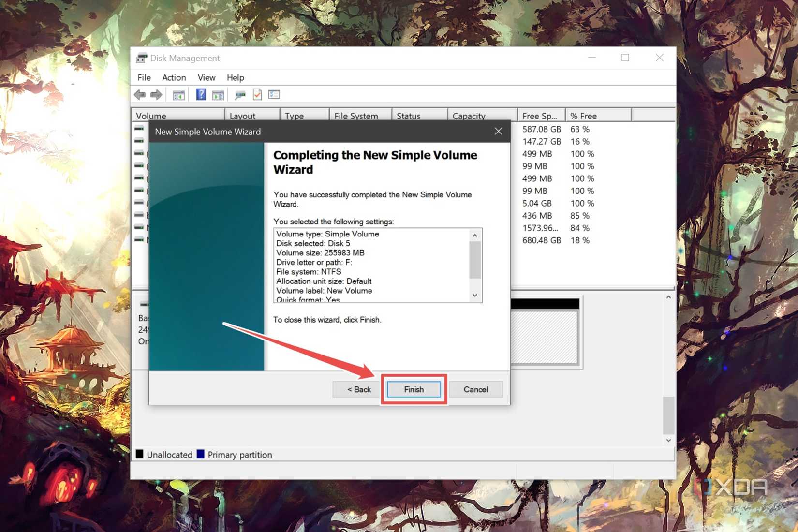798x532 pixels.
Task: Select drive icon in row with 63 % free
Action: click(139, 129)
